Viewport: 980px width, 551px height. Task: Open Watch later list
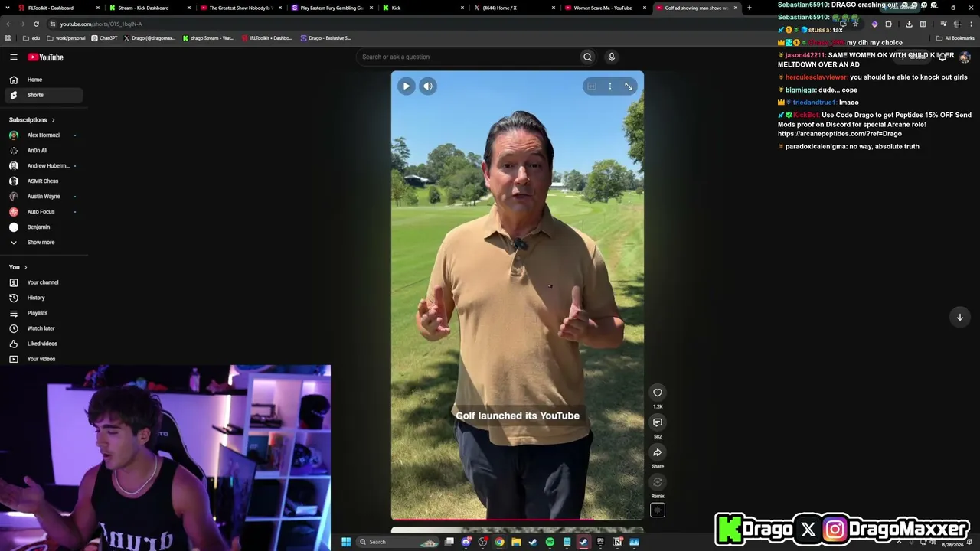[x=42, y=328]
